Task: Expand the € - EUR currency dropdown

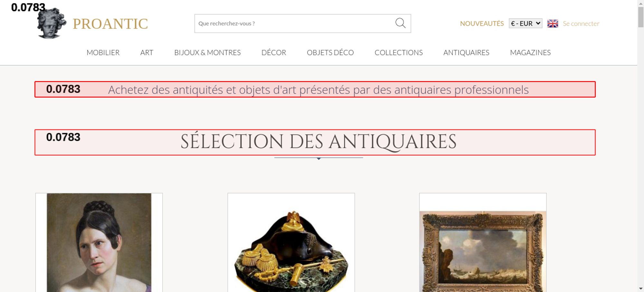Action: pos(526,23)
